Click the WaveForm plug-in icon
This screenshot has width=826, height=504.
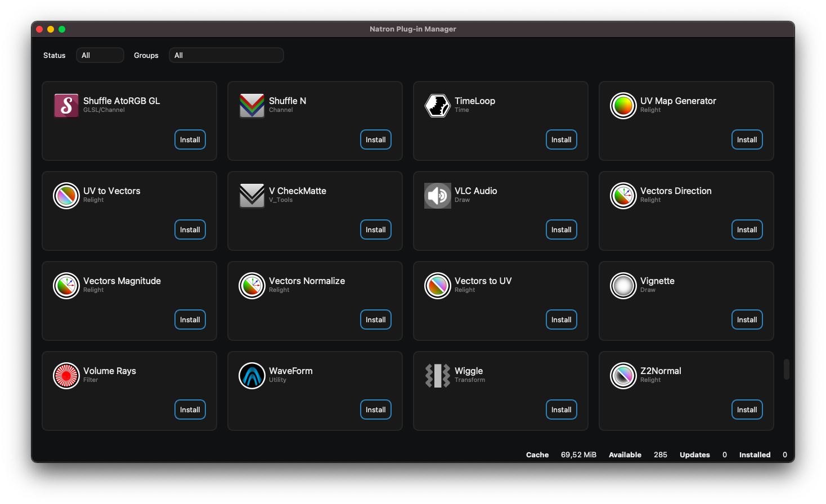pos(252,376)
